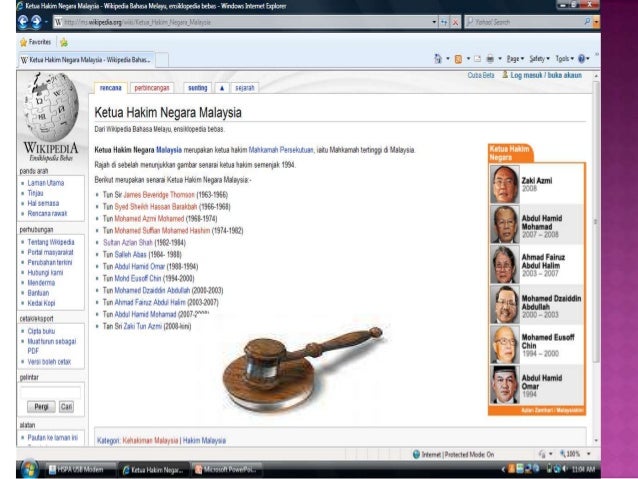Image resolution: width=638 pixels, height=479 pixels.
Task: Switch to Microsoft PowerPoint taskbar item
Action: pyautogui.click(x=226, y=470)
